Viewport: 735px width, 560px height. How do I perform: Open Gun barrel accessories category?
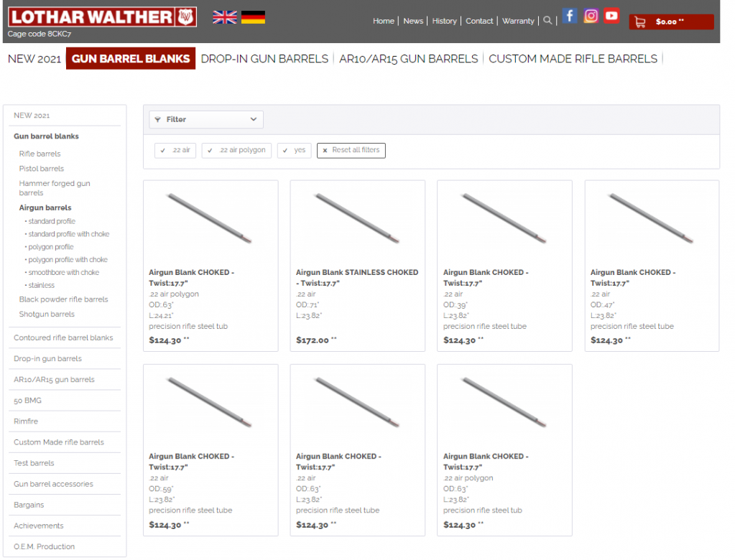[x=53, y=484]
